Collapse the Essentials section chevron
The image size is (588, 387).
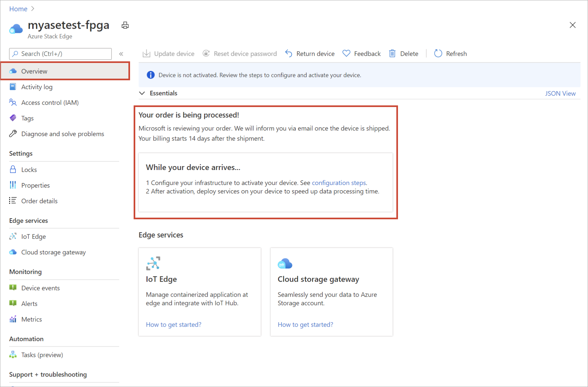(x=142, y=93)
